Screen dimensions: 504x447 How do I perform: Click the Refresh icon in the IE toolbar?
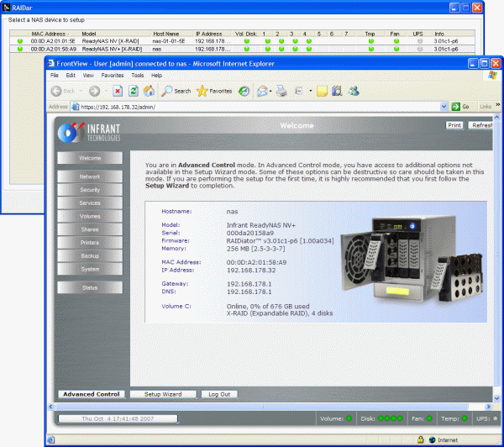pos(134,92)
